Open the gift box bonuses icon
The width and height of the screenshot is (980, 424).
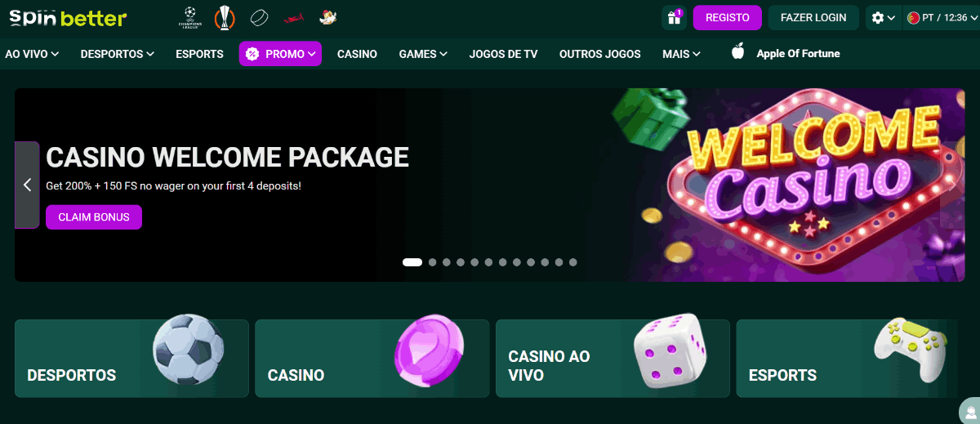tap(675, 18)
